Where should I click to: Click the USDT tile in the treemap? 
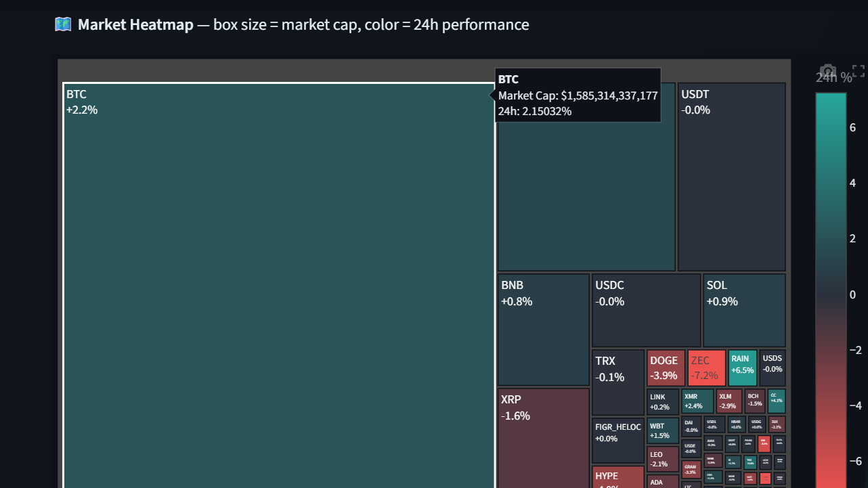point(732,177)
